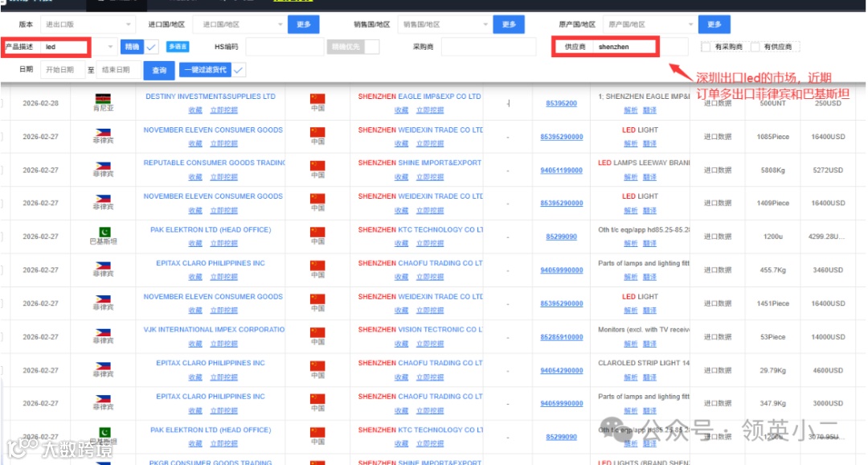This screenshot has width=868, height=465.
Task: Click China flag in the 1409Piece row
Action: pyautogui.click(x=317, y=199)
